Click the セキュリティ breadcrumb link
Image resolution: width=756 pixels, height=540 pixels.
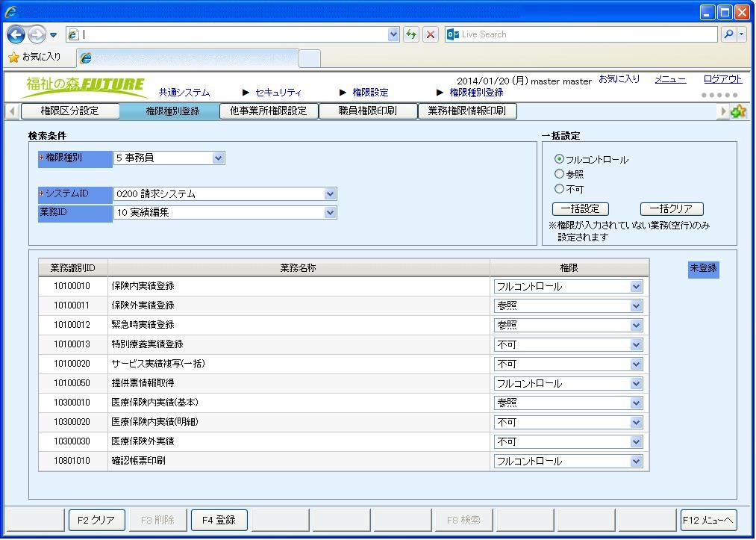[278, 92]
